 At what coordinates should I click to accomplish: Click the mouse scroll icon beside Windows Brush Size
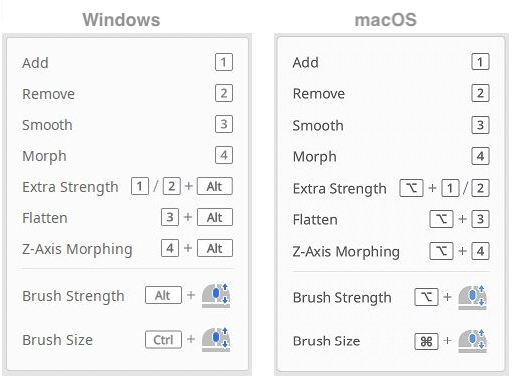click(216, 340)
